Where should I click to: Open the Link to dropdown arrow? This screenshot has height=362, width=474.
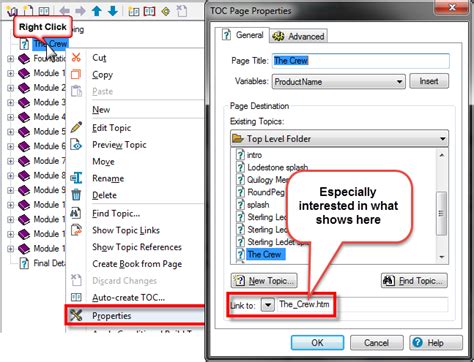pos(268,304)
